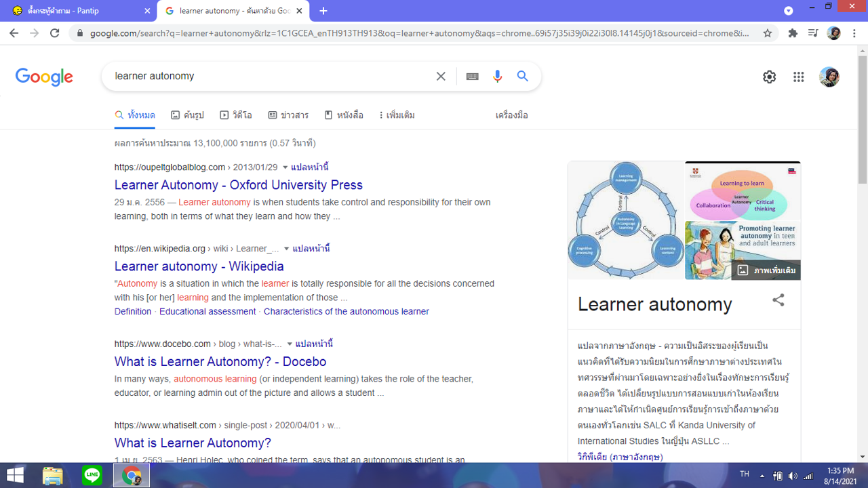Expand options arrow for oupeltglobalblog.com result

click(x=285, y=167)
